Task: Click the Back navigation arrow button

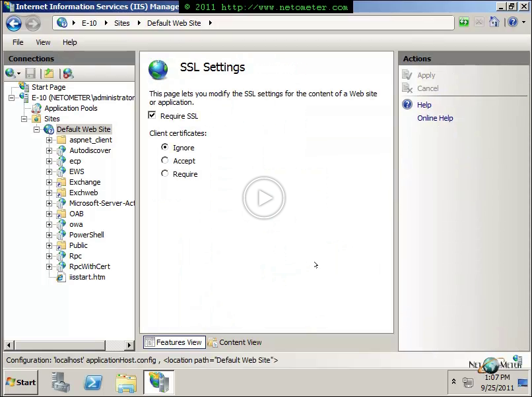Action: click(14, 23)
